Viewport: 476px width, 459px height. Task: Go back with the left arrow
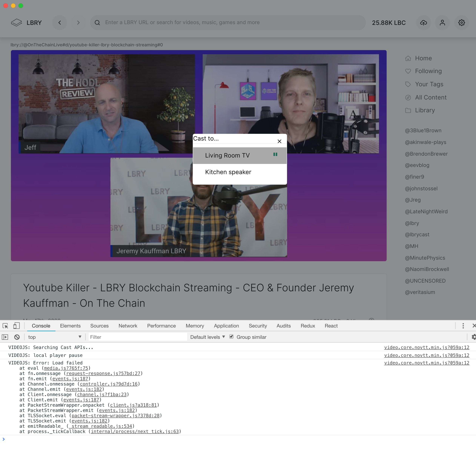tap(60, 23)
